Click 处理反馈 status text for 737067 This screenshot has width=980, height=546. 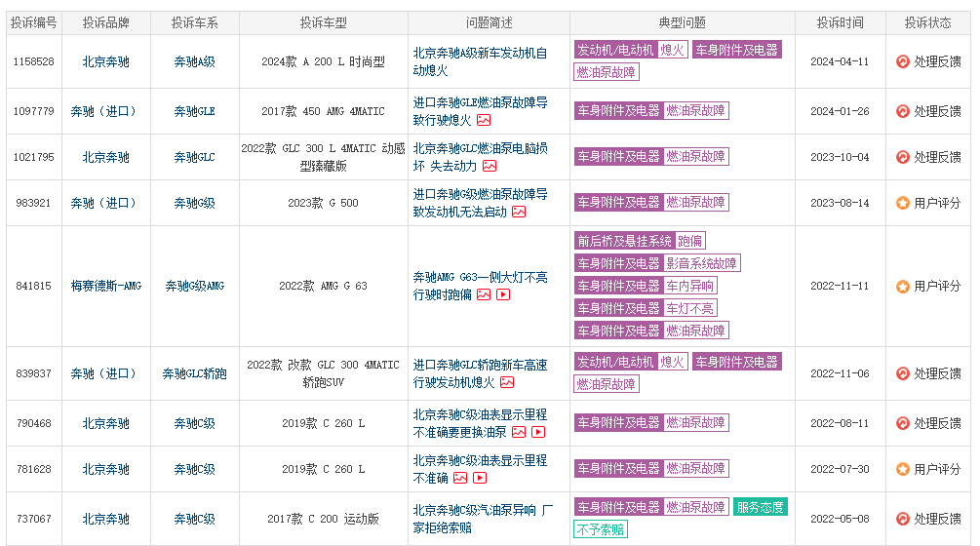[937, 519]
